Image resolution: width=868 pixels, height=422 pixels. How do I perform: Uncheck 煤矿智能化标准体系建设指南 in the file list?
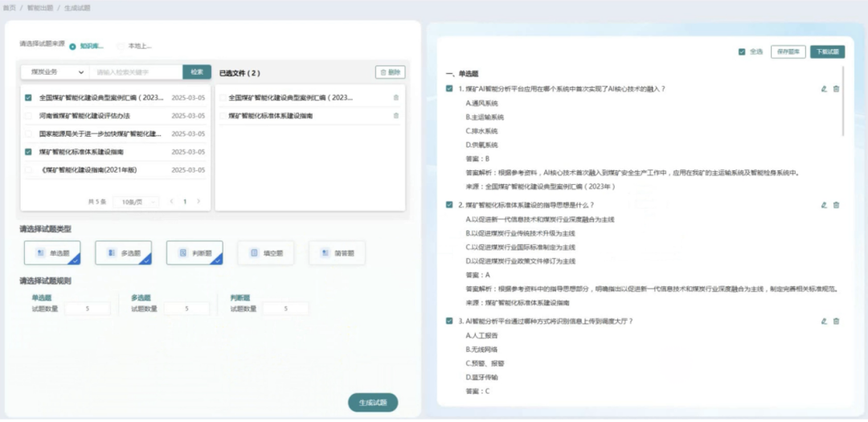(28, 152)
